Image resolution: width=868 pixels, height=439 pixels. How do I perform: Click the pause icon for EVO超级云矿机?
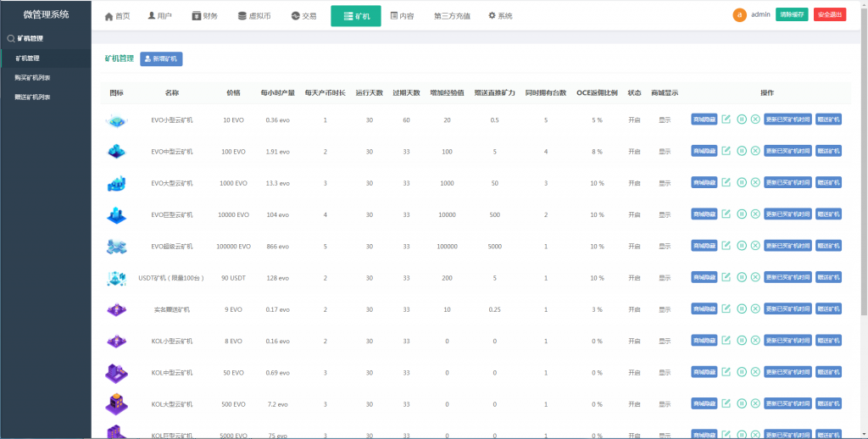(741, 246)
